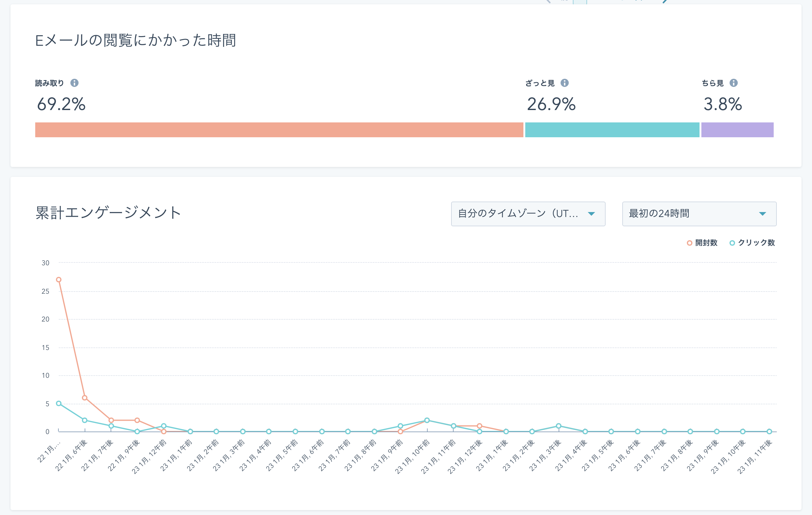
Task: Click the last data point at 23 1月, 11午後
Action: point(769,431)
